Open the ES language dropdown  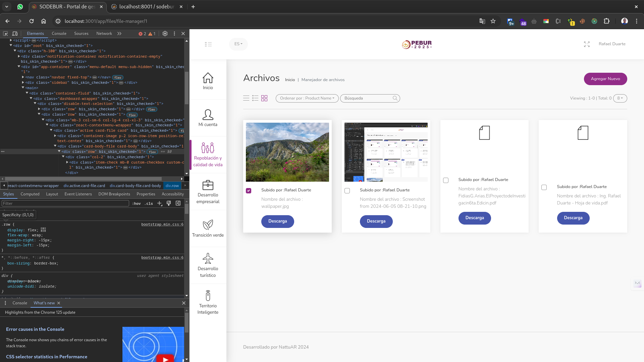coord(238,44)
